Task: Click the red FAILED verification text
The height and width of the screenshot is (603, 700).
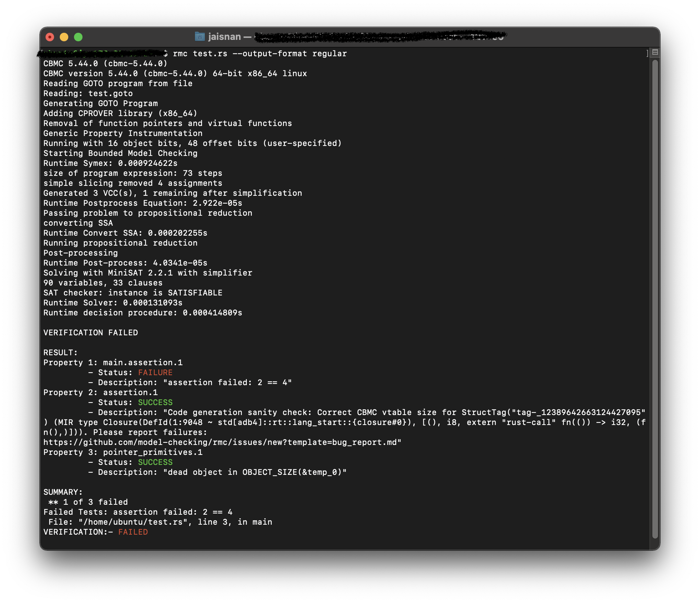Action: (x=133, y=532)
